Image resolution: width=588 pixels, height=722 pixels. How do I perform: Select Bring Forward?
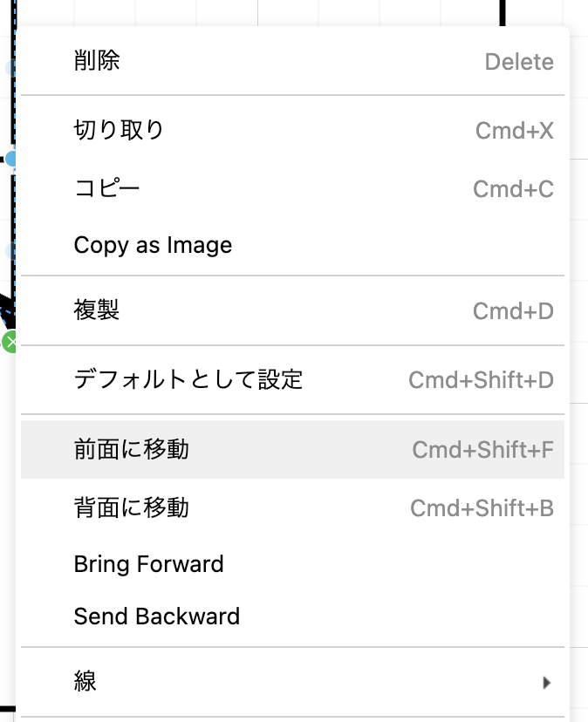click(148, 564)
